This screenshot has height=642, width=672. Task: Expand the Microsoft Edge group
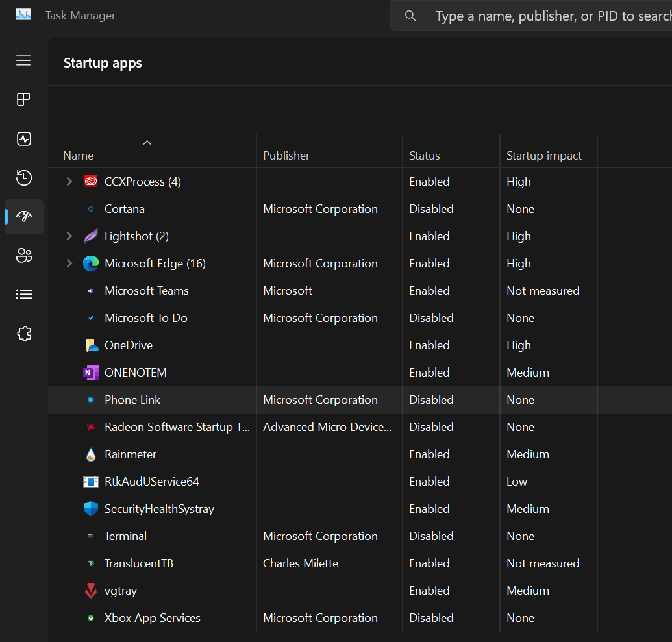pos(69,264)
